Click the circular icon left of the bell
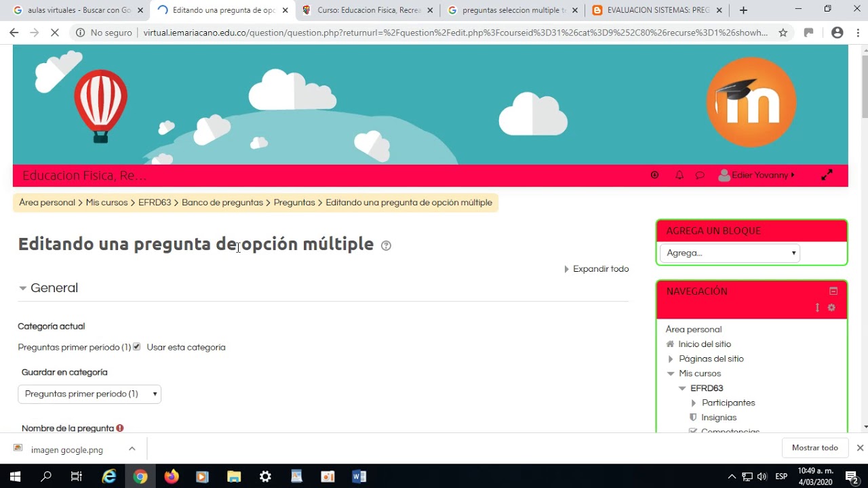 click(654, 176)
